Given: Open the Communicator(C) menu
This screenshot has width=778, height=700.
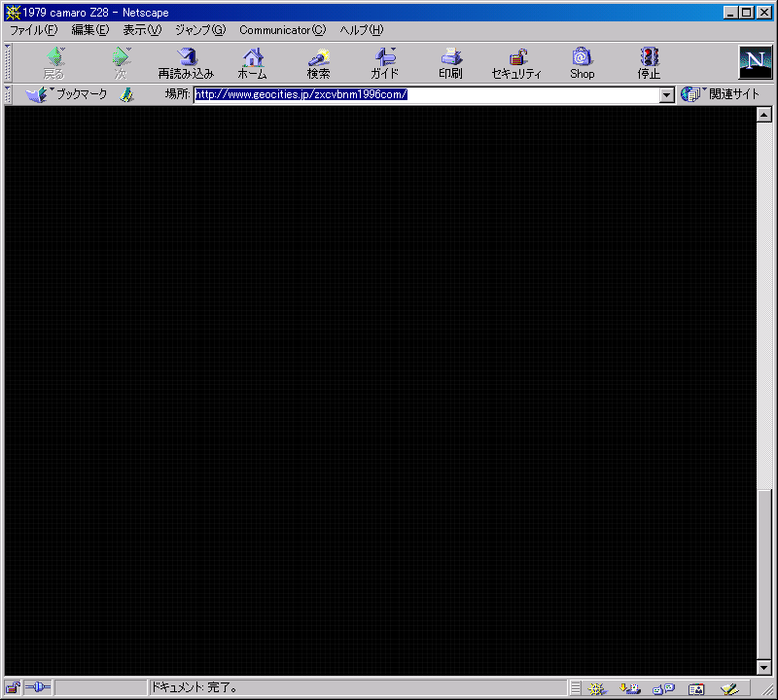Looking at the screenshot, I should (x=282, y=30).
